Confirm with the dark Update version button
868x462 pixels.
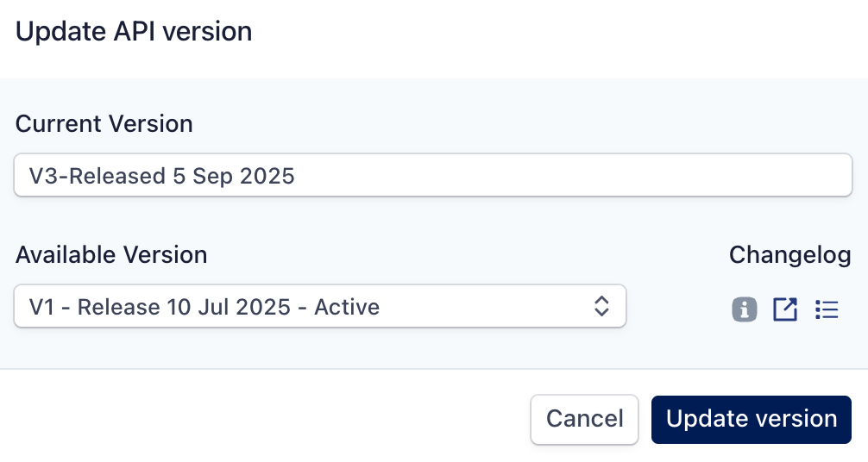point(752,419)
